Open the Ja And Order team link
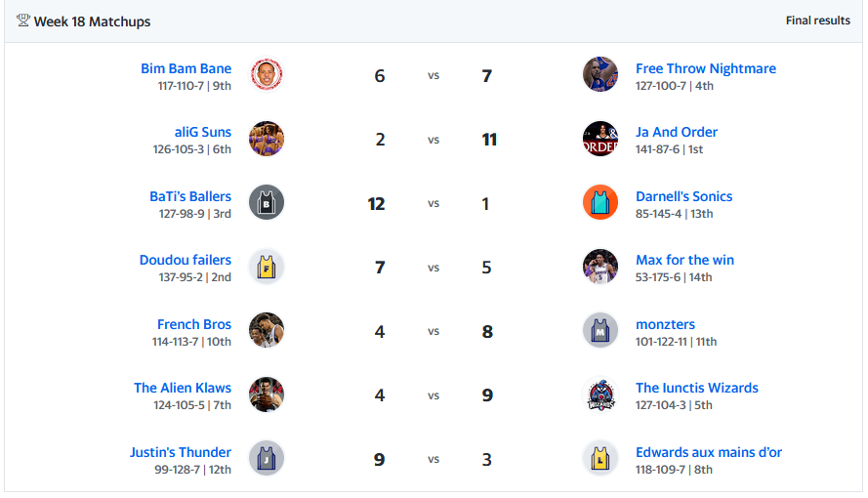868x498 pixels. [x=677, y=132]
